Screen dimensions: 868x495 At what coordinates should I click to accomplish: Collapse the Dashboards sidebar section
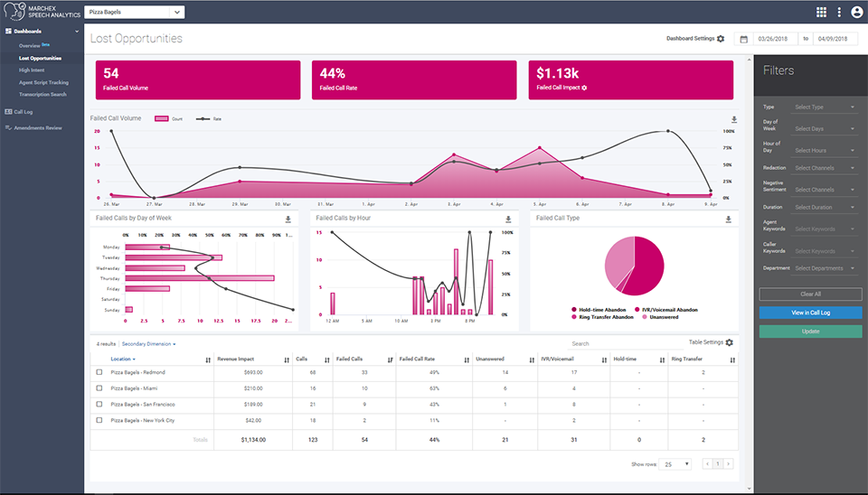point(76,32)
